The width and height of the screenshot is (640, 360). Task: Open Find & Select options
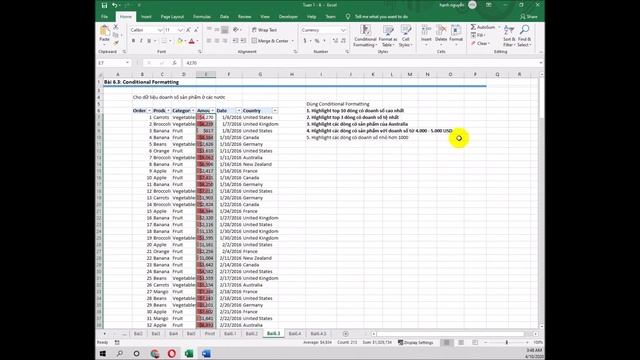click(x=524, y=36)
